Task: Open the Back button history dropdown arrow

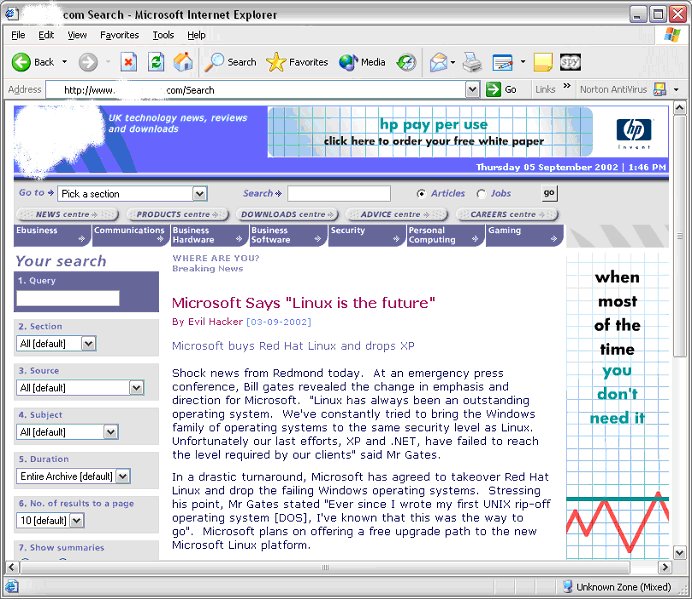Action: point(64,62)
